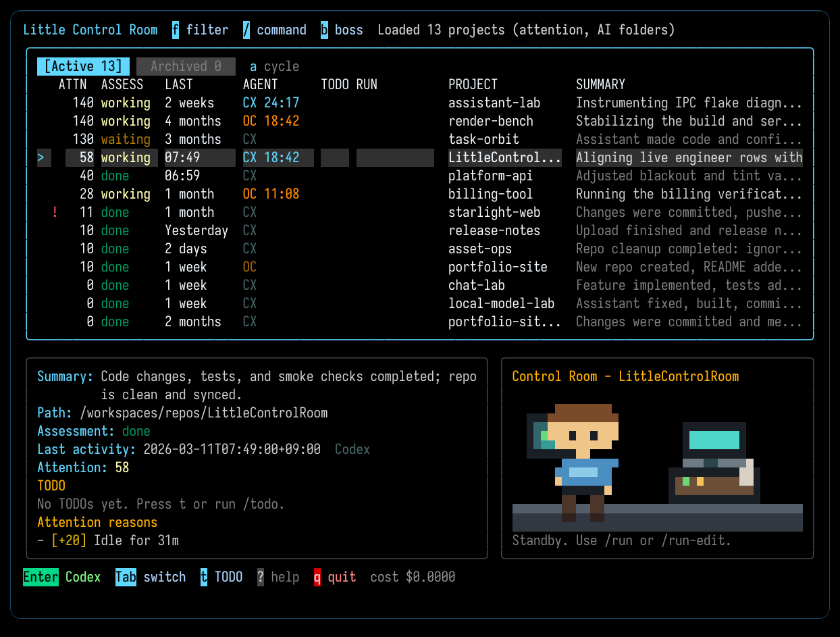Click the help label in footer
The height and width of the screenshot is (637, 840).
coord(285,577)
